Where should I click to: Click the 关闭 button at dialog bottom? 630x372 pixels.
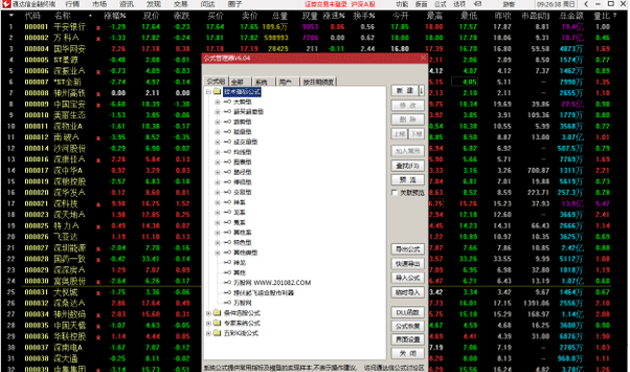(x=408, y=354)
